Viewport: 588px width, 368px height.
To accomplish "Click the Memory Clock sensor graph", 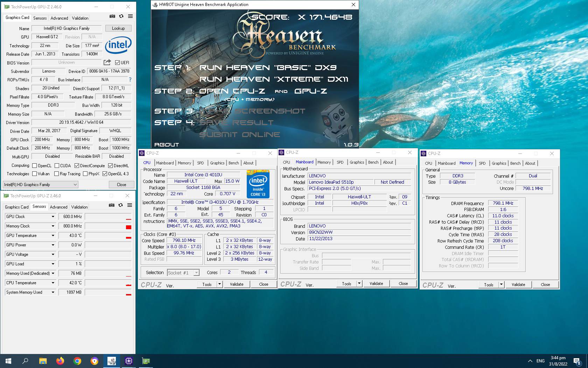I will [108, 226].
